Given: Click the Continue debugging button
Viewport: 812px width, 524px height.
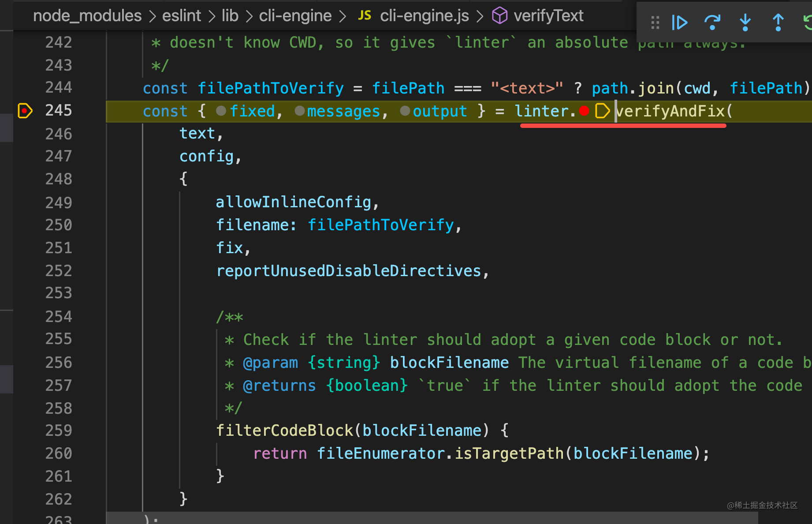Looking at the screenshot, I should pos(679,22).
